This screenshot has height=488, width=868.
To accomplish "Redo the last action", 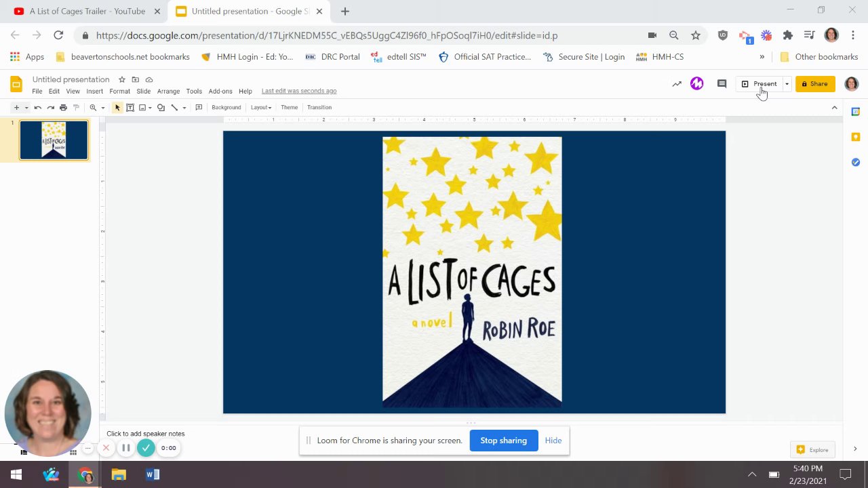I will 51,107.
